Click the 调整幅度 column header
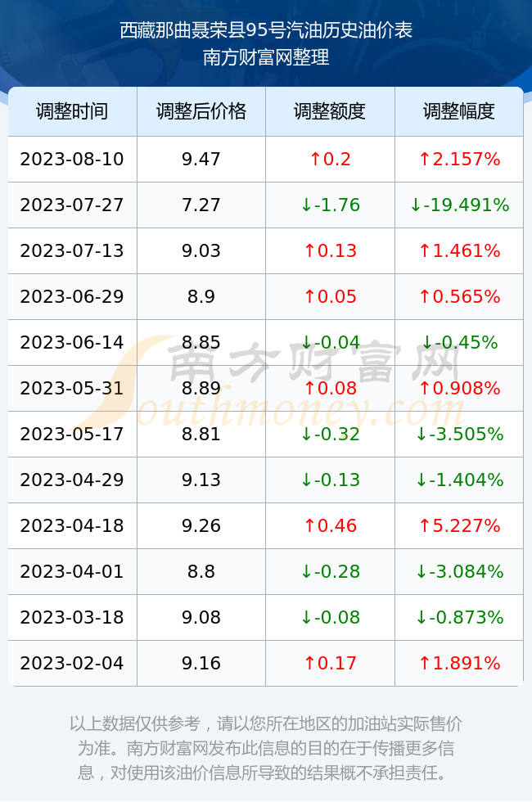 [459, 111]
